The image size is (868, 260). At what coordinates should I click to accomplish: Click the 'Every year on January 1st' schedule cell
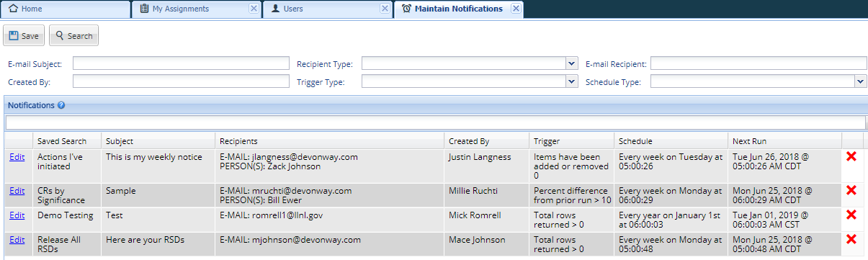pos(671,220)
